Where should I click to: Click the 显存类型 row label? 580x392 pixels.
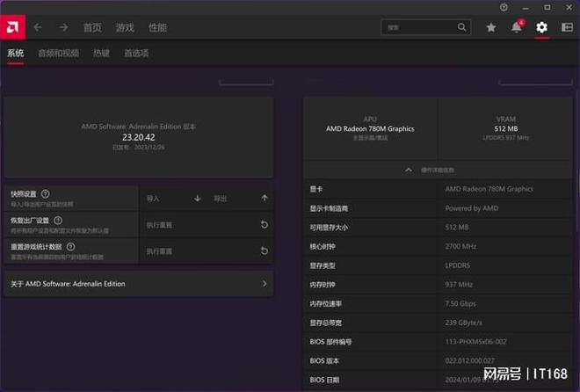click(323, 265)
